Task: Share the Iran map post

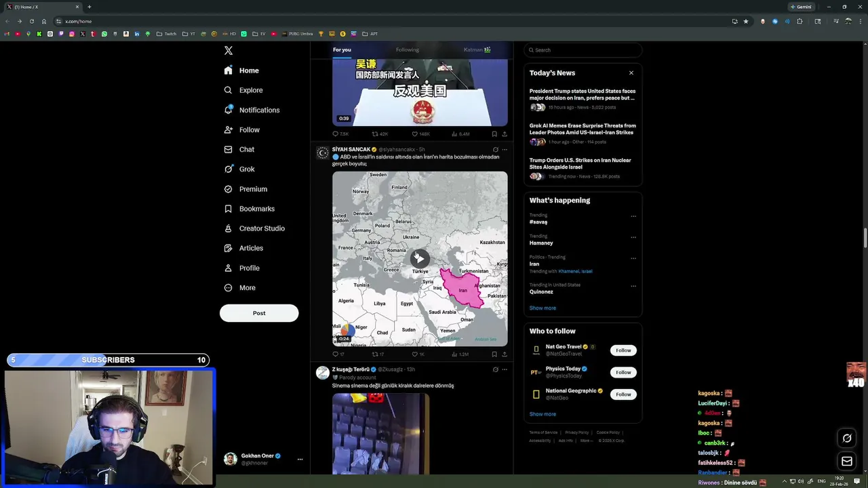Action: tap(505, 354)
